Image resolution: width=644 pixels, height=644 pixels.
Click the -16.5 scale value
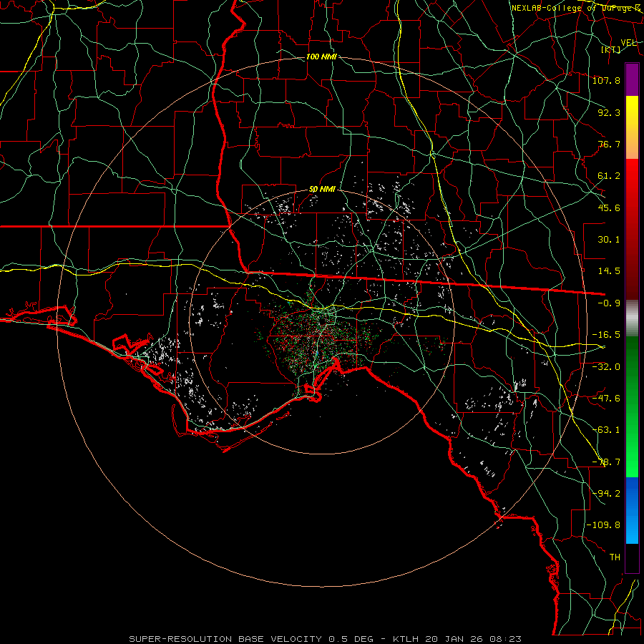click(x=606, y=335)
